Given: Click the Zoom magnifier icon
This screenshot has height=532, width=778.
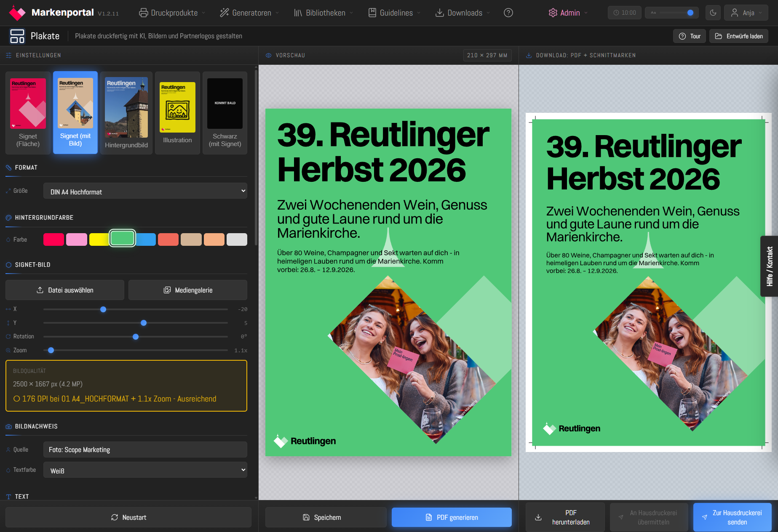Looking at the screenshot, I should (8, 350).
